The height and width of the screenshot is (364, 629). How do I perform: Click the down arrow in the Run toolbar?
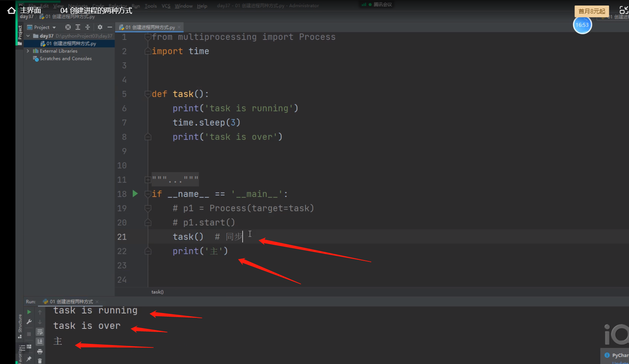[x=40, y=322]
